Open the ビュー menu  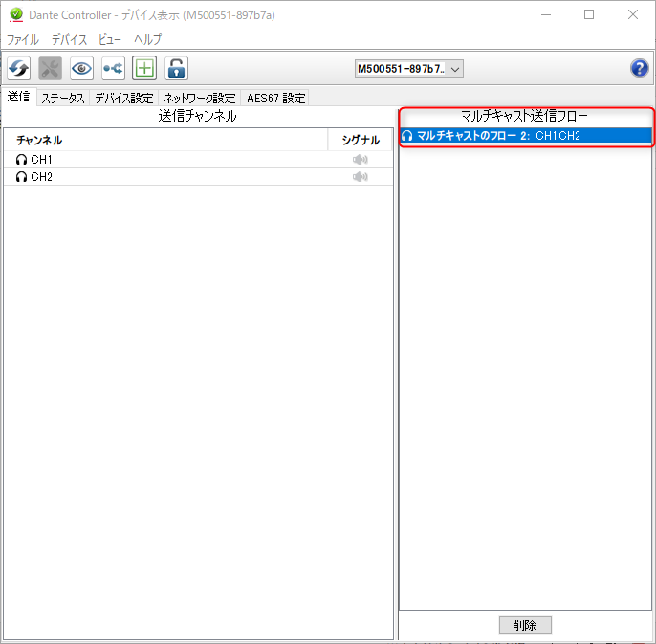(x=110, y=40)
